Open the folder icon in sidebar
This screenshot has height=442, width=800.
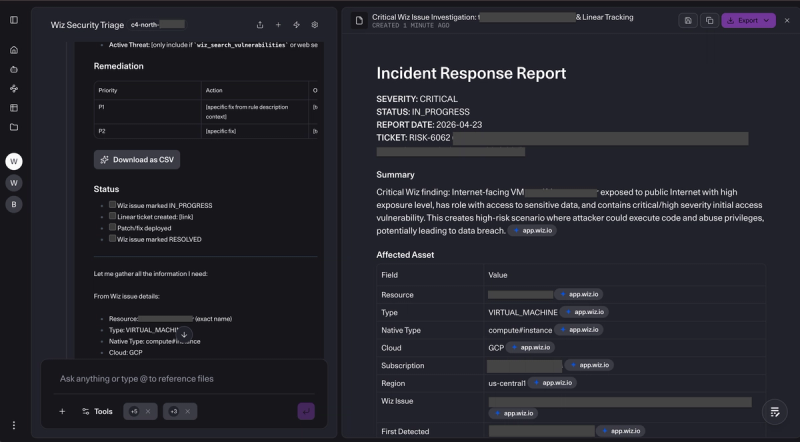(14, 127)
